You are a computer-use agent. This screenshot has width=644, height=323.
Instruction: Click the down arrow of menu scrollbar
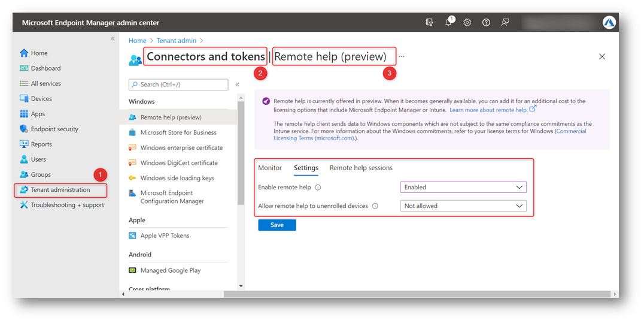241,286
